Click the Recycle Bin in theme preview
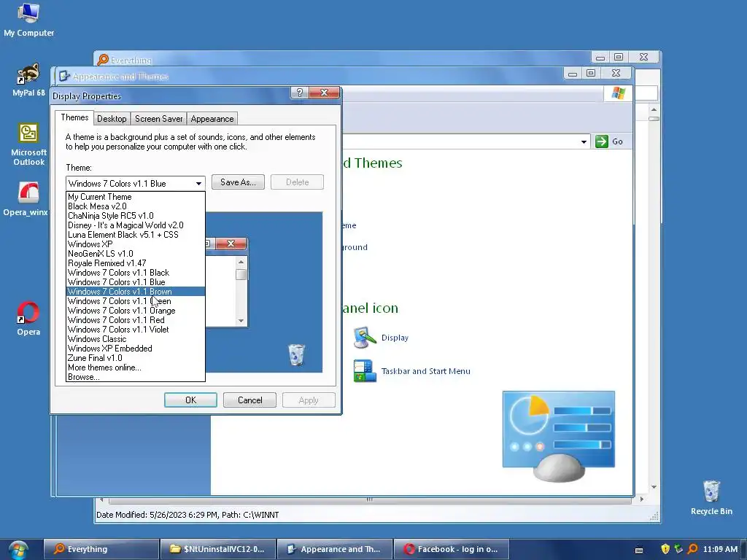Viewport: 747px width, 560px height. tap(296, 355)
